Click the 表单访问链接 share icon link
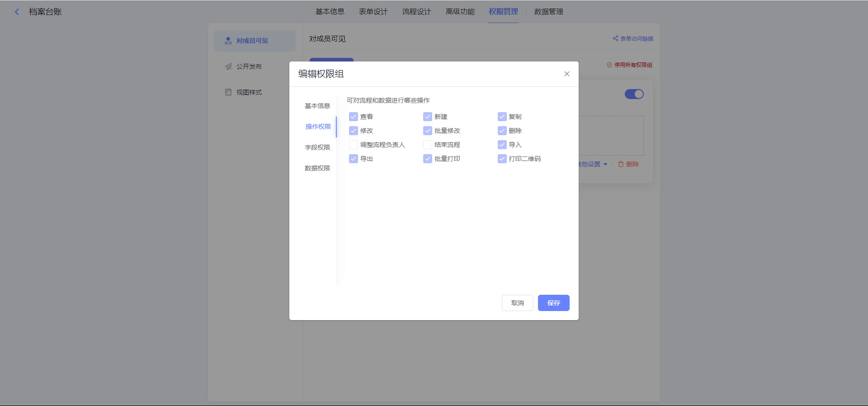Image resolution: width=868 pixels, height=406 pixels. coord(633,39)
